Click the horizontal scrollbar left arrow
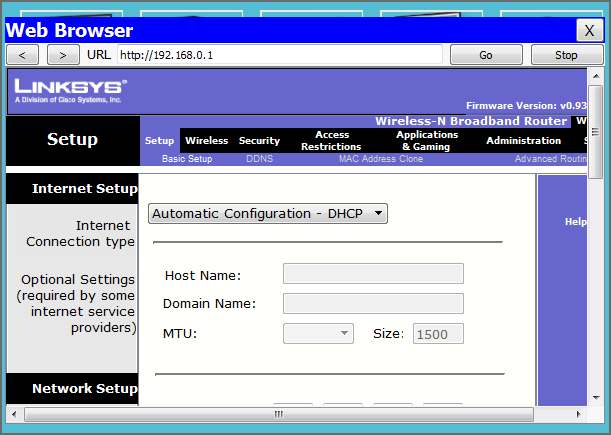Screen dimensions: 611x435 pyautogui.click(x=14, y=414)
